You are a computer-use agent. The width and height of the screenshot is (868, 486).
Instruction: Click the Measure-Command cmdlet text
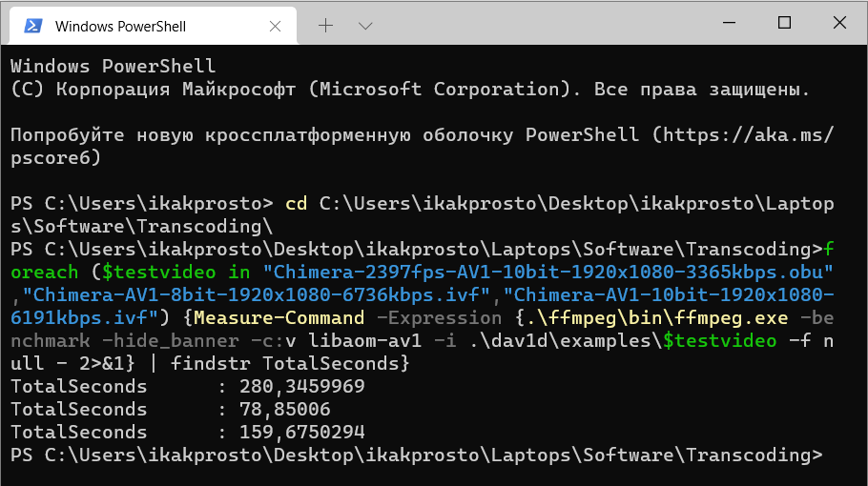[279, 318]
